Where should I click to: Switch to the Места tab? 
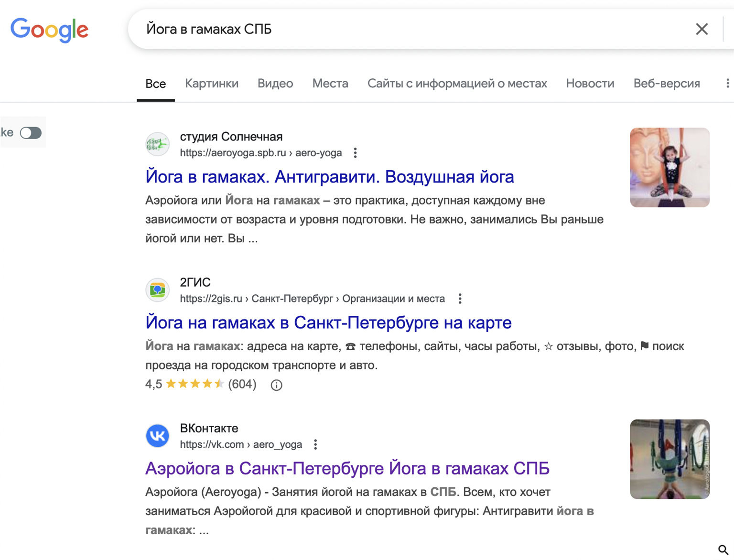click(x=330, y=84)
